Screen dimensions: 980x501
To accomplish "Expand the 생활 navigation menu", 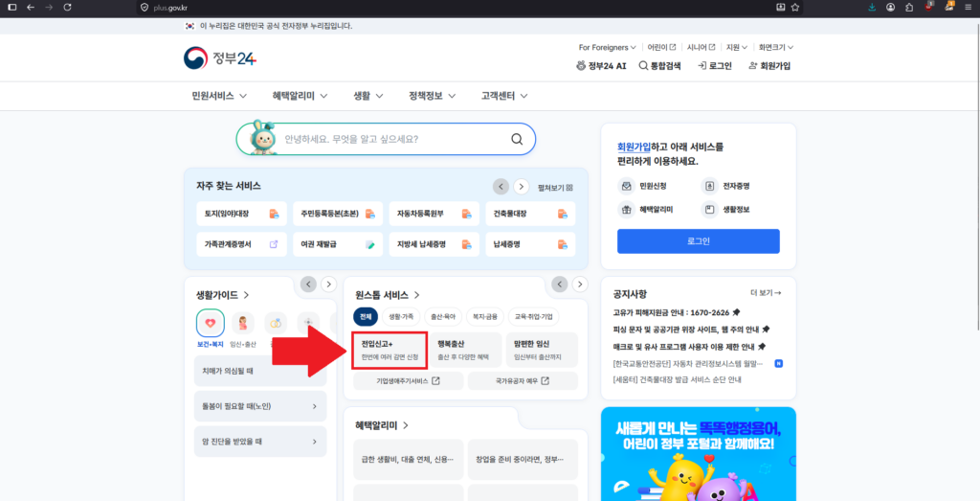I will [368, 97].
